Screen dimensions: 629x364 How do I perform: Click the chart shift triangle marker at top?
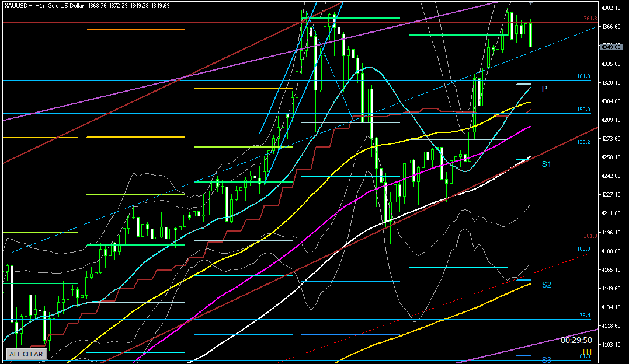point(530,3)
